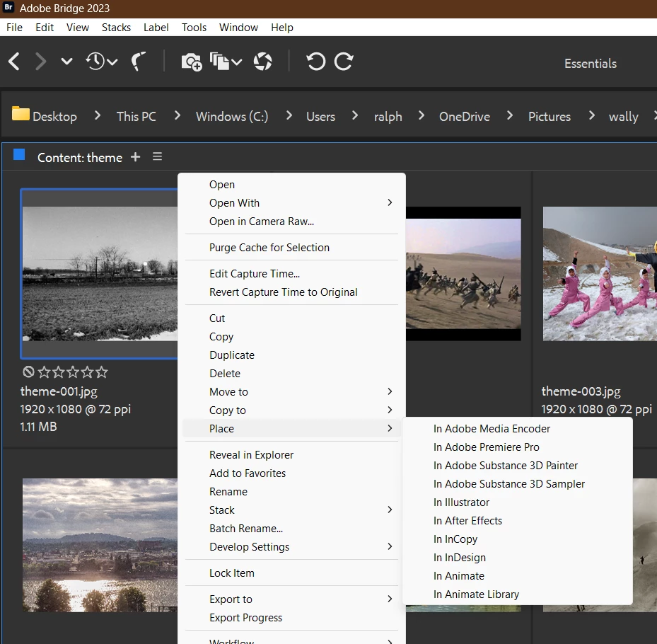Image resolution: width=657 pixels, height=644 pixels.
Task: Rate theme-001.jpg four stars
Action: [x=87, y=372]
